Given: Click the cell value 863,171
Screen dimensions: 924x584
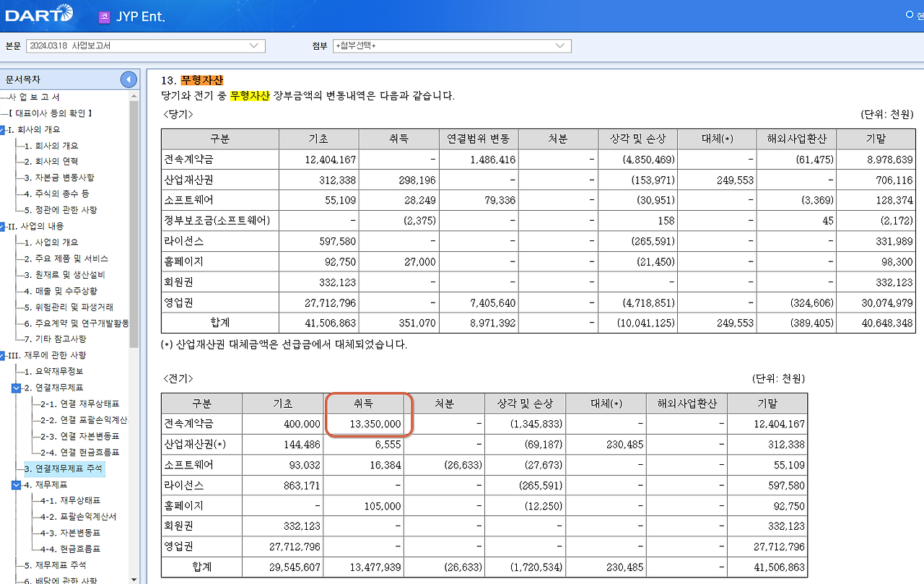Looking at the screenshot, I should pyautogui.click(x=301, y=486).
